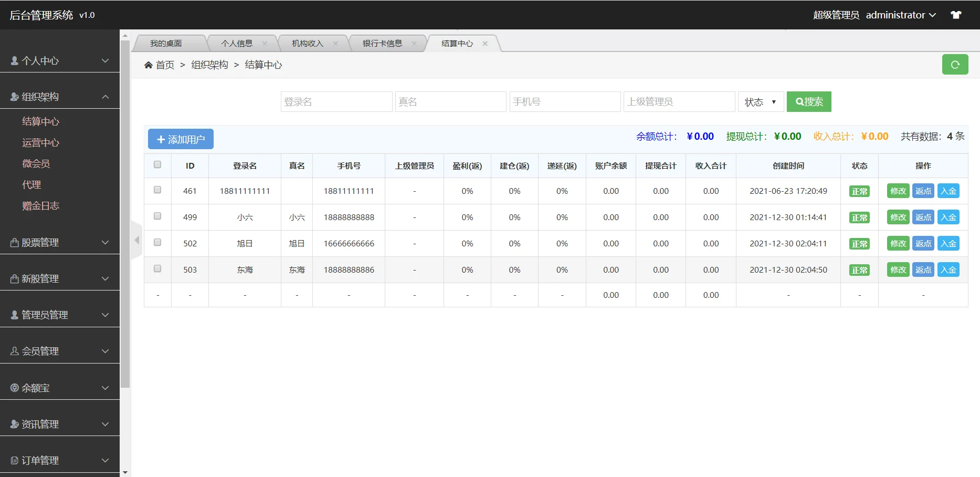Click the home icon in the breadcrumb
This screenshot has width=980, height=477.
(x=149, y=64)
